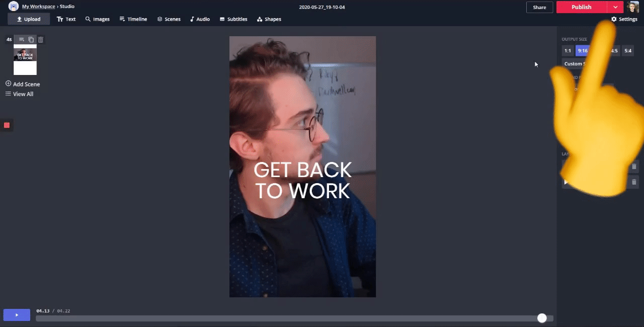The image size is (644, 327).
Task: Click the playback slider handle
Action: click(x=542, y=318)
